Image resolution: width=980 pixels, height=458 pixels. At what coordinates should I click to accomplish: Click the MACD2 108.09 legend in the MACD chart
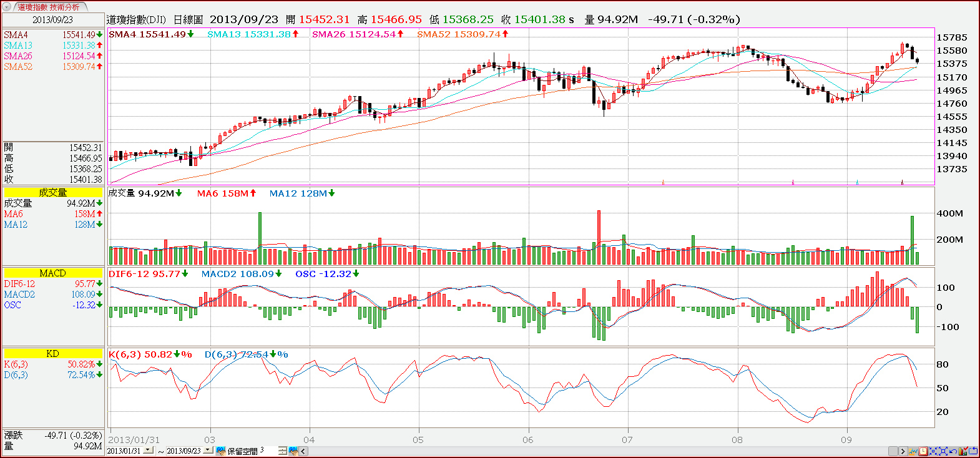[x=242, y=274]
